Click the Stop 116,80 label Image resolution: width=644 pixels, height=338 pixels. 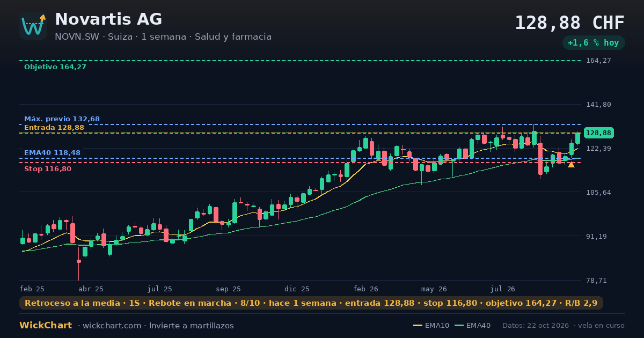tap(48, 169)
